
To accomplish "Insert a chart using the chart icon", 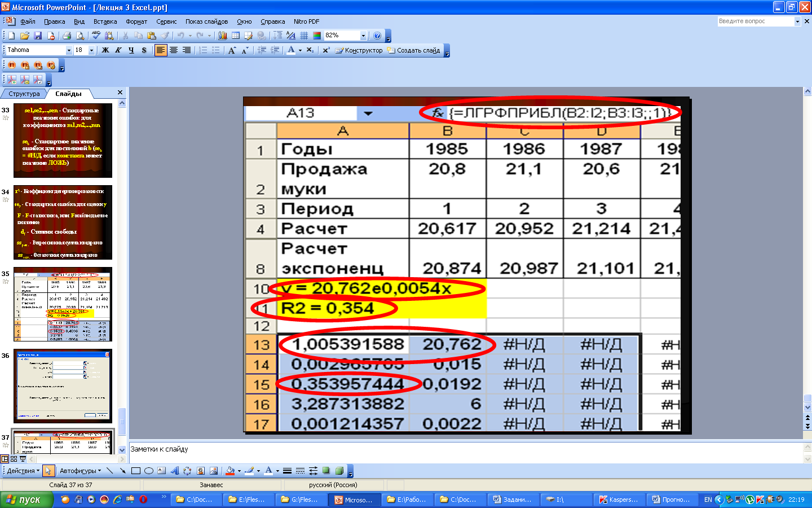I will pos(223,36).
